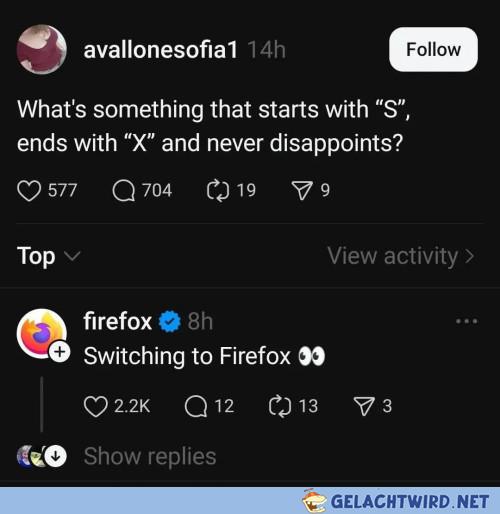
Task: Open View activity page
Action: point(401,256)
